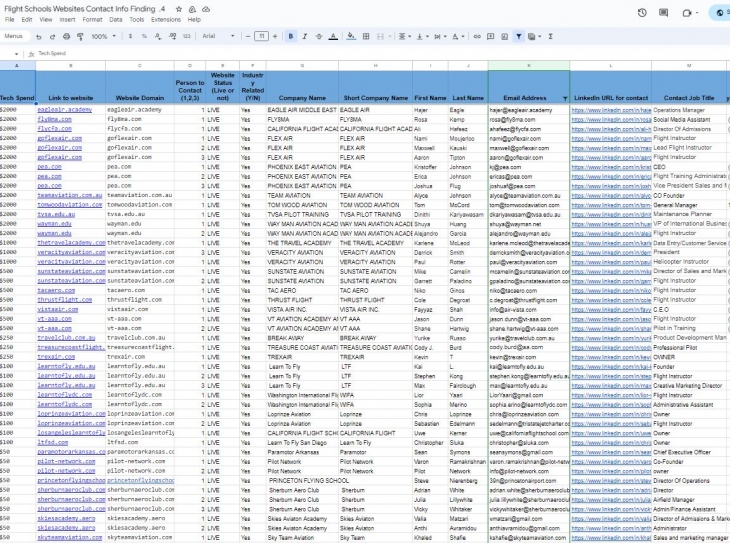Open the Insert menu
This screenshot has height=543, width=730.
pyautogui.click(x=67, y=20)
